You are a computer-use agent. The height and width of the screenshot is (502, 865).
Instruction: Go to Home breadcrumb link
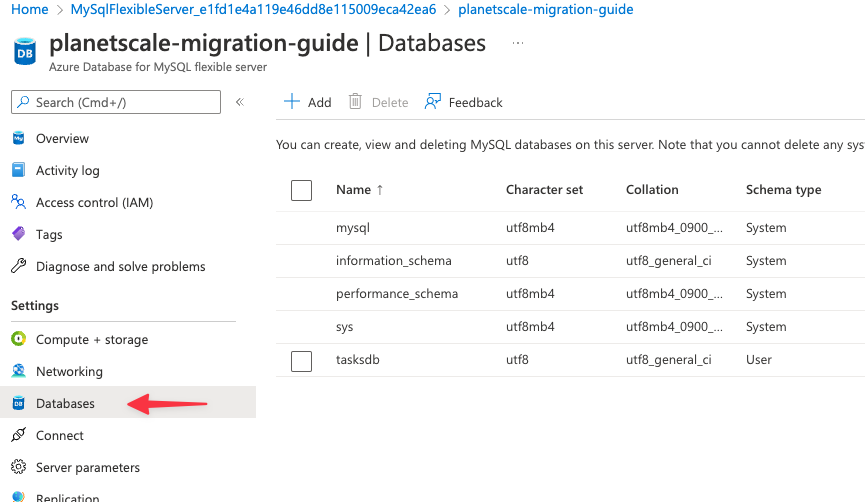coord(30,9)
